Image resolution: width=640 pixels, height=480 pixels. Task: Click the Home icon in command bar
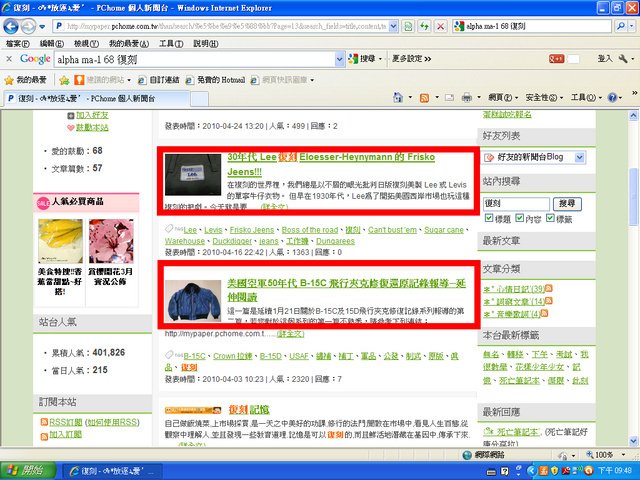398,98
